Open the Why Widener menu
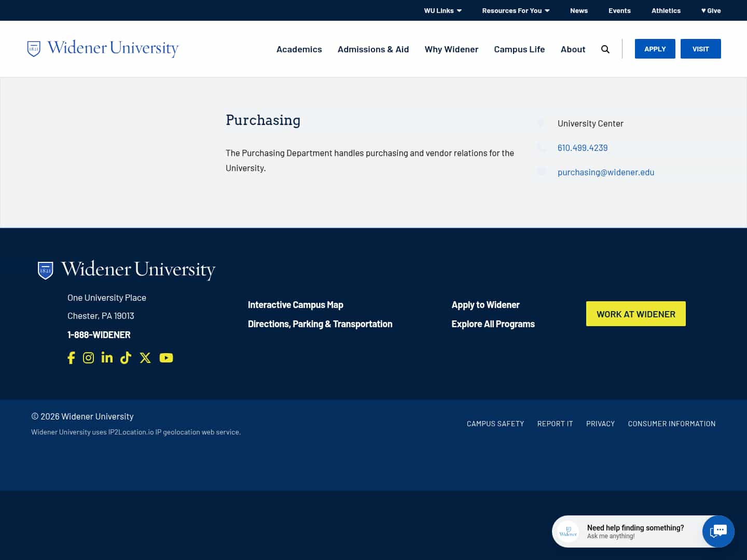Screen dimensions: 747x560 click(x=451, y=49)
